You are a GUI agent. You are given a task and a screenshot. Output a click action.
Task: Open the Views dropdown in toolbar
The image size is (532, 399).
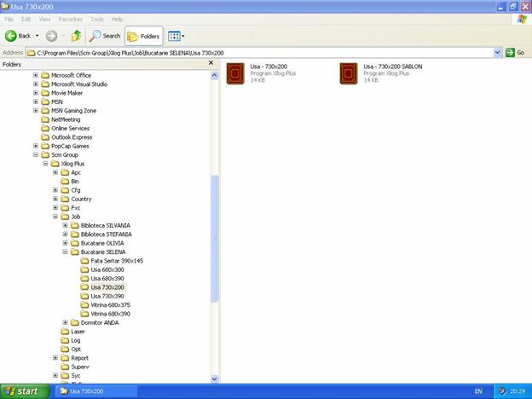[176, 36]
